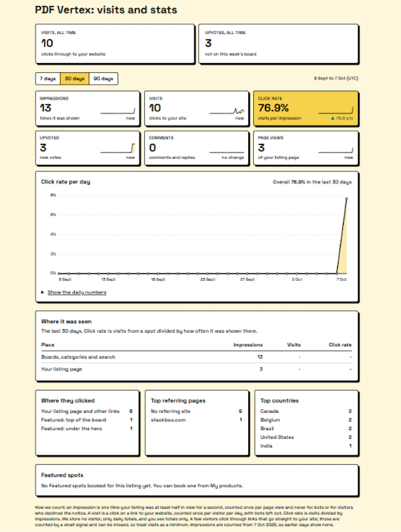Click the 'PDF Vertex: visits and stats' title
This screenshot has width=401, height=532.
[x=106, y=10]
